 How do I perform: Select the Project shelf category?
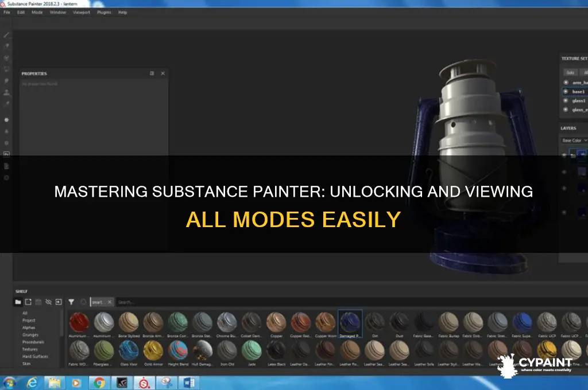click(29, 321)
